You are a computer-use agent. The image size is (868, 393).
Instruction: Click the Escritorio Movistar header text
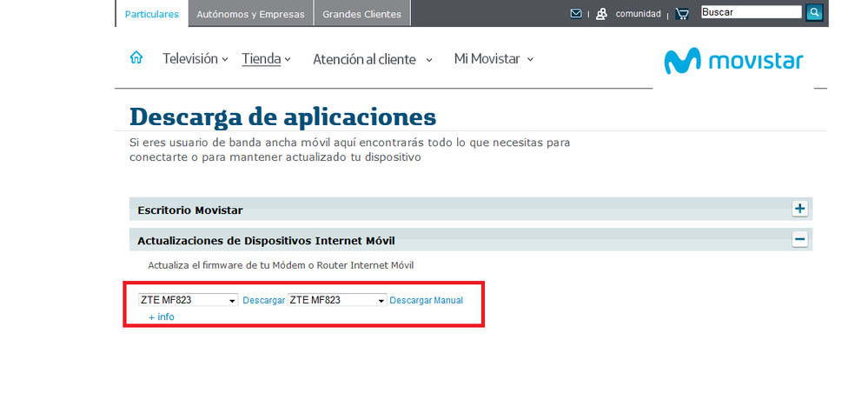pos(190,210)
